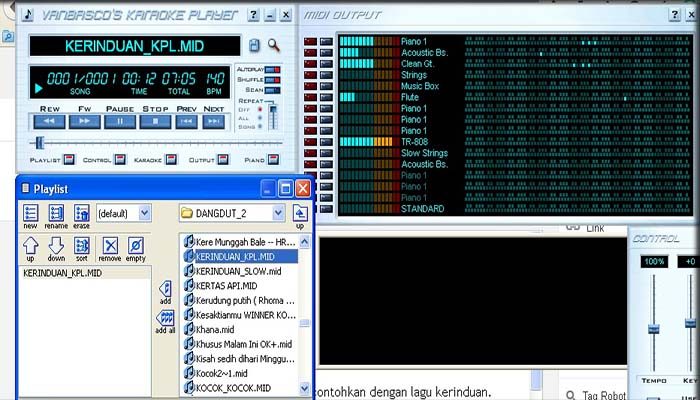Solo the Piano 1 first channel
The image size is (700, 400).
click(326, 42)
